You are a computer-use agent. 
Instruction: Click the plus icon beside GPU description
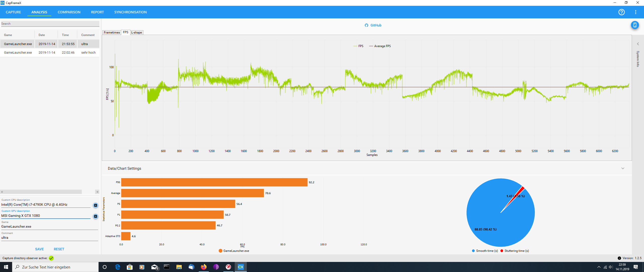(x=96, y=216)
